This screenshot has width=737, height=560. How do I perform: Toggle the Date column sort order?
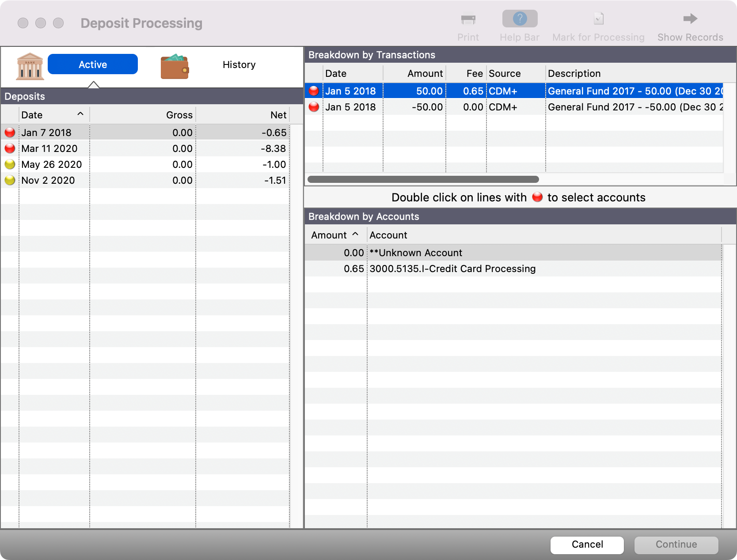[x=53, y=114]
